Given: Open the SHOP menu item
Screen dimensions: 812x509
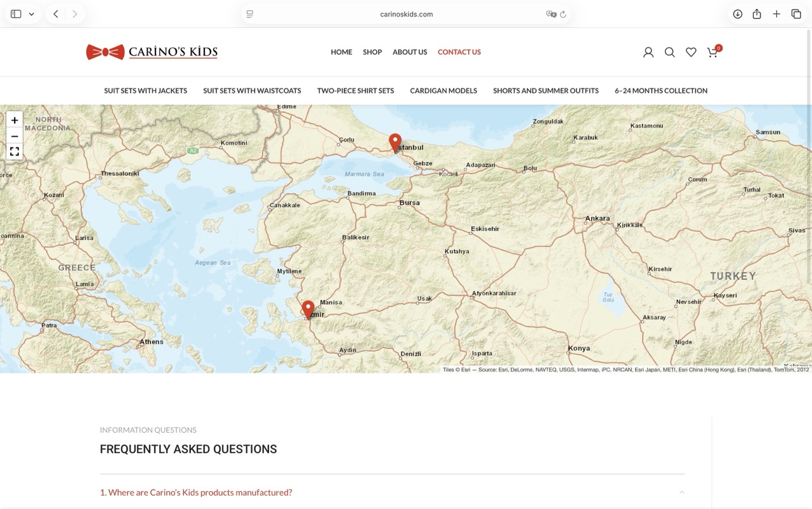Looking at the screenshot, I should 372,52.
